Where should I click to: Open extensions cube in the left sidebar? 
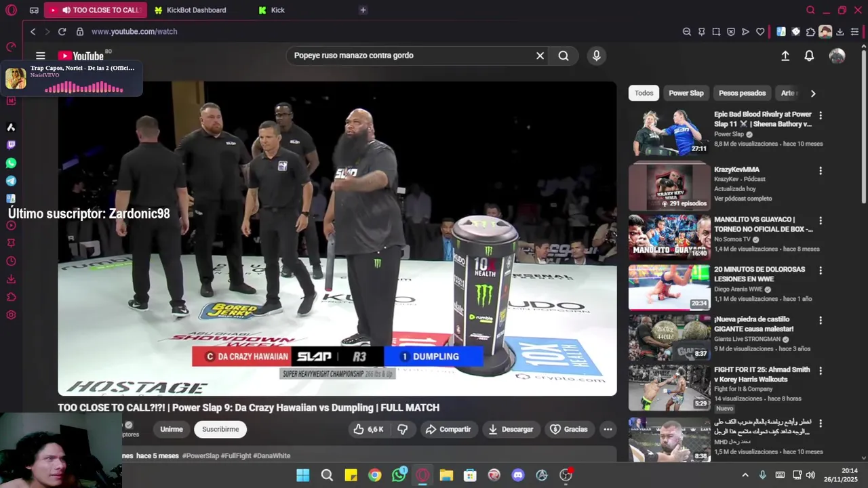11,297
